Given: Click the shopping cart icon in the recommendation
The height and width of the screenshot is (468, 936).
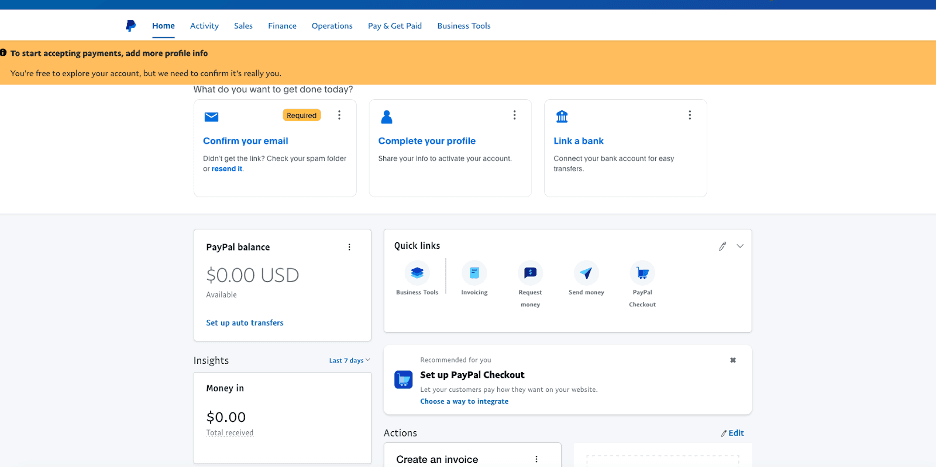Looking at the screenshot, I should [x=404, y=380].
